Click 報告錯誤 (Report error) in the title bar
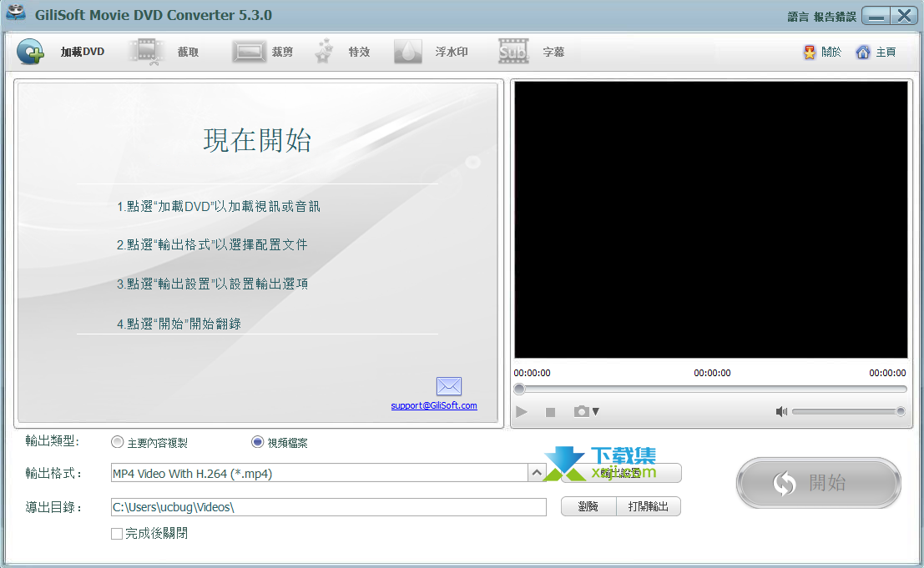This screenshot has height=568, width=924. point(835,17)
